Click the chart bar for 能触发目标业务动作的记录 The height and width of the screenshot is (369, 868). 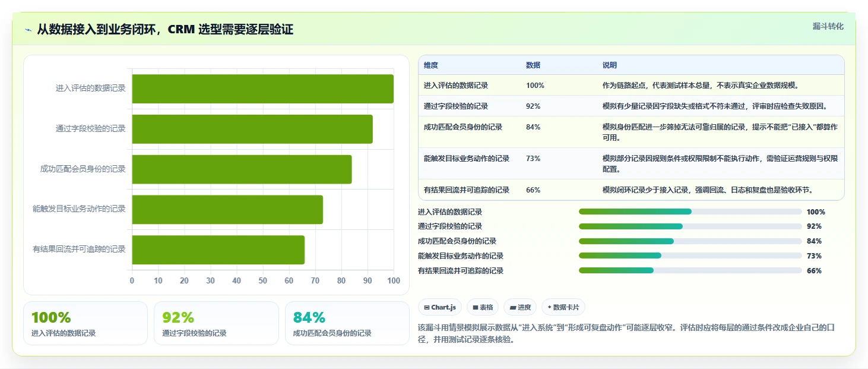227,209
